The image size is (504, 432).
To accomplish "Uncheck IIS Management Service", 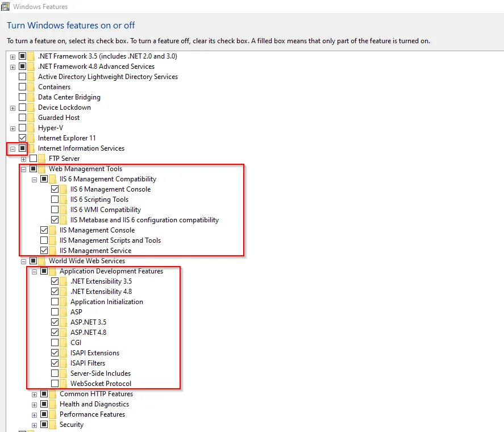I will click(44, 251).
